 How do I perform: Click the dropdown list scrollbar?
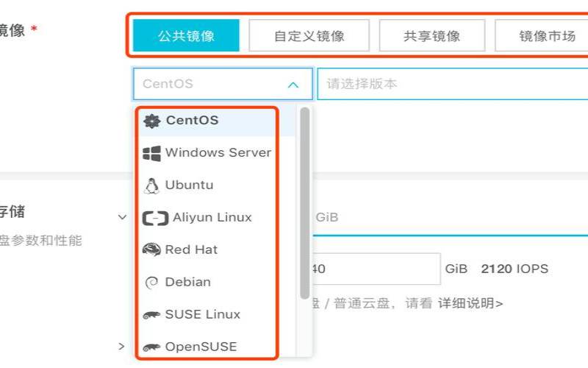pyautogui.click(x=305, y=203)
